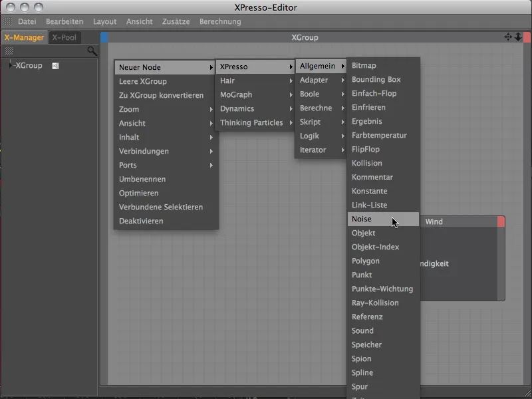Open the MoGraph node submenu

pyautogui.click(x=255, y=94)
